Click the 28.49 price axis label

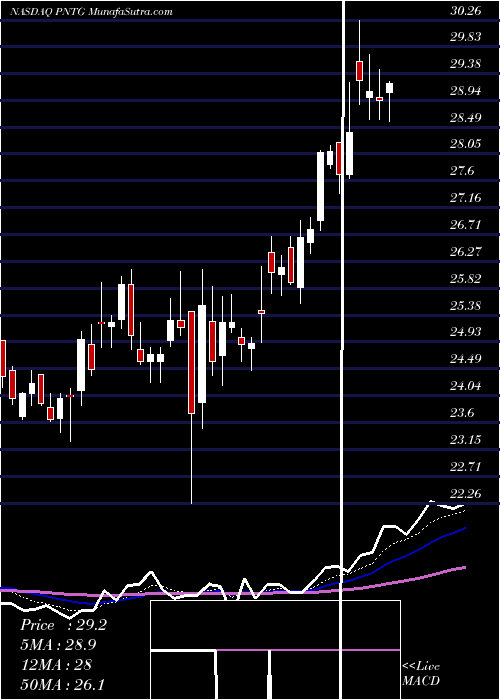pos(466,118)
